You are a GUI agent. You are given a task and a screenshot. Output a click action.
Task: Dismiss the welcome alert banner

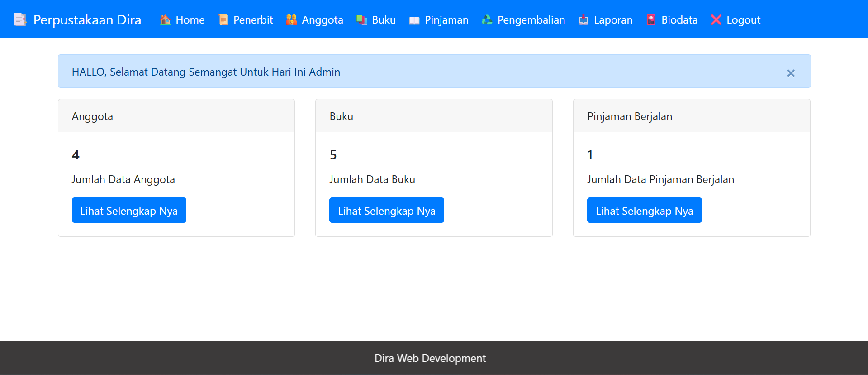(x=791, y=73)
